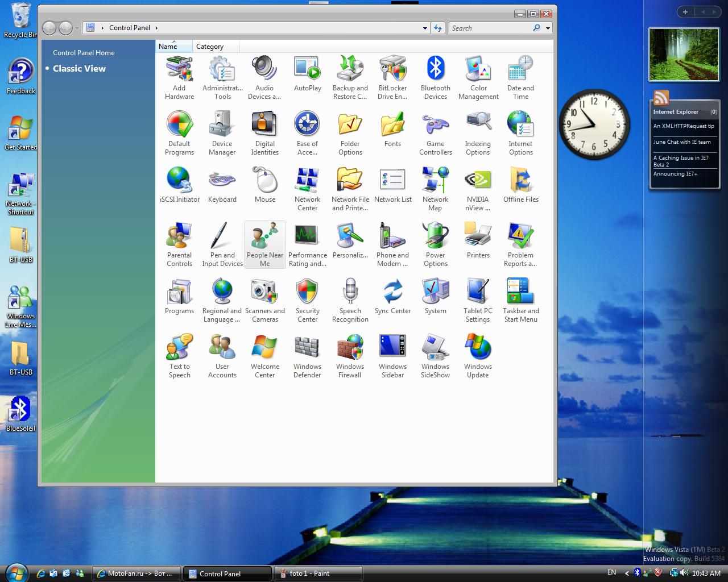Image resolution: width=728 pixels, height=582 pixels.
Task: Open Internet Options
Action: (520, 134)
